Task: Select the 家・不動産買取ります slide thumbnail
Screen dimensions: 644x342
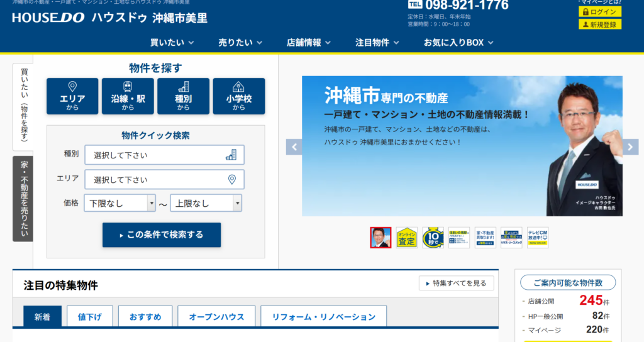Action: coord(486,238)
